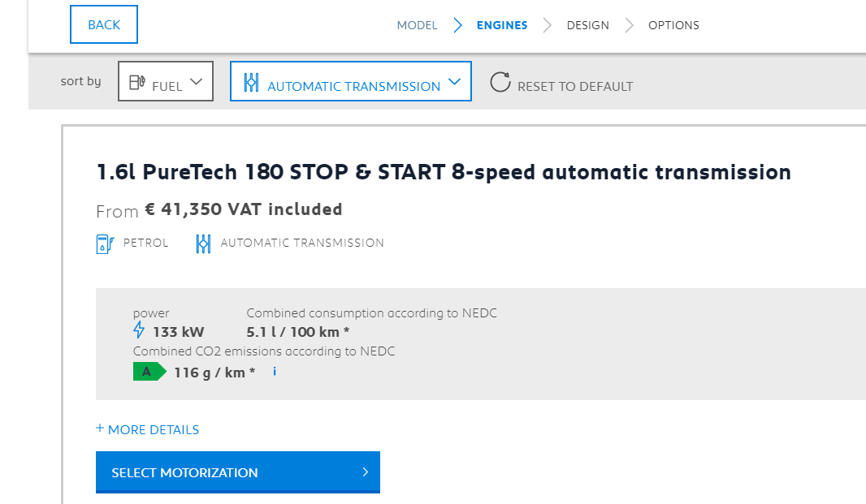
Task: Click the green A emissions rating badge
Action: pyautogui.click(x=149, y=372)
